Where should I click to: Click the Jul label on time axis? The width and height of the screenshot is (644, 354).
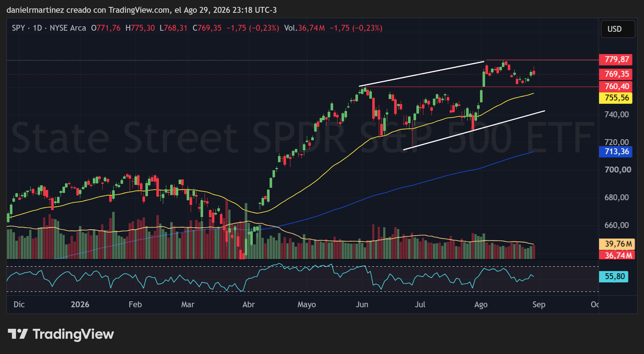pyautogui.click(x=420, y=305)
